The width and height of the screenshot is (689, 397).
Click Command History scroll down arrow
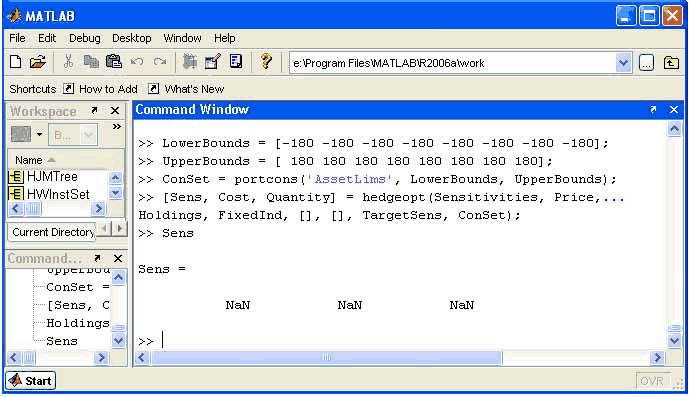(118, 340)
